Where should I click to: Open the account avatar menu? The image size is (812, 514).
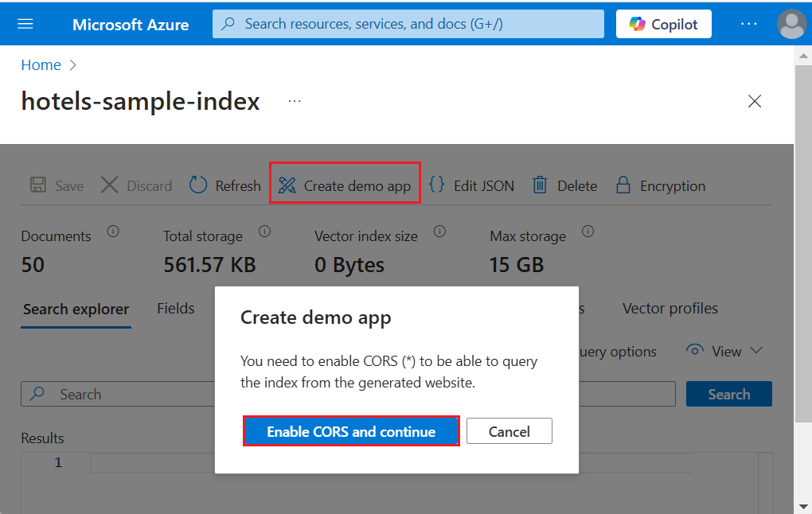click(x=791, y=24)
